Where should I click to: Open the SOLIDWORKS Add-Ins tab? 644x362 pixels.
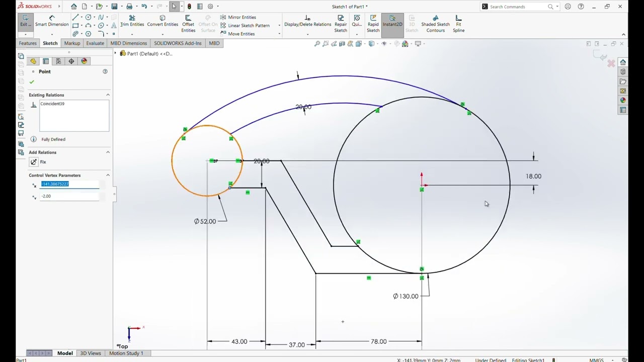click(x=178, y=43)
